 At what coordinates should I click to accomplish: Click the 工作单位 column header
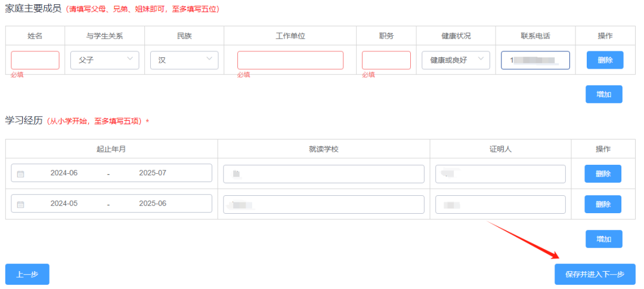click(290, 36)
